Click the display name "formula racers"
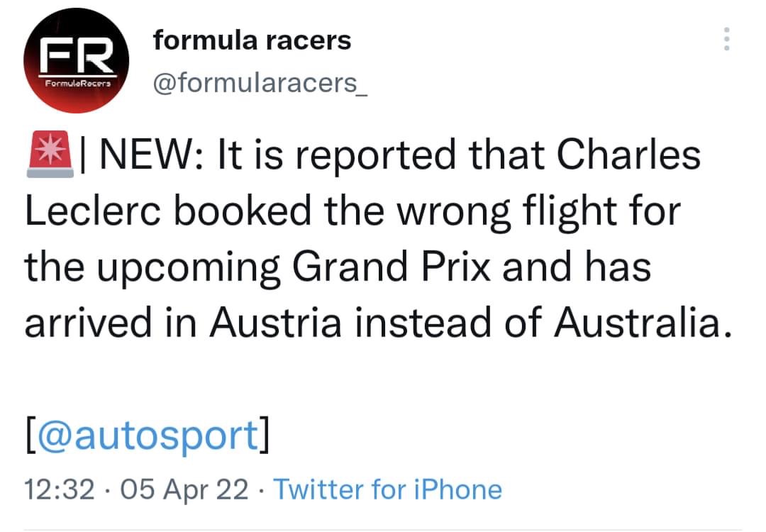This screenshot has width=766, height=532. [252, 40]
